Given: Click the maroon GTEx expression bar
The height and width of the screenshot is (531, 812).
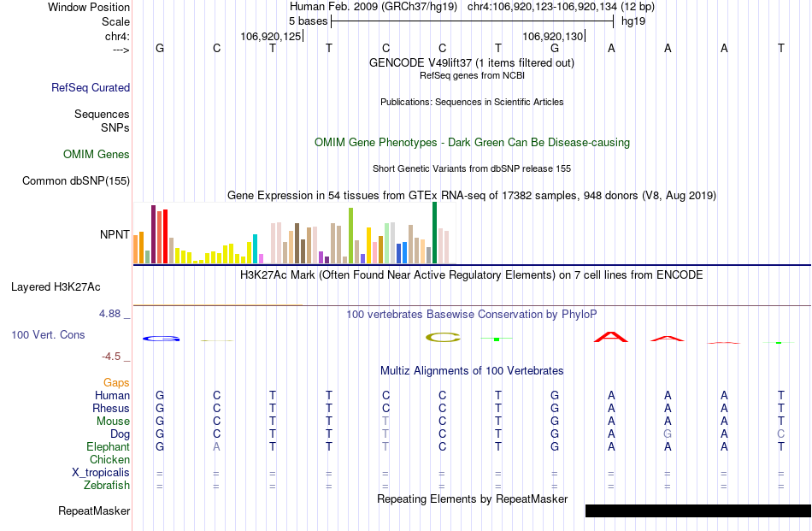Looking at the screenshot, I should pyautogui.click(x=153, y=234).
